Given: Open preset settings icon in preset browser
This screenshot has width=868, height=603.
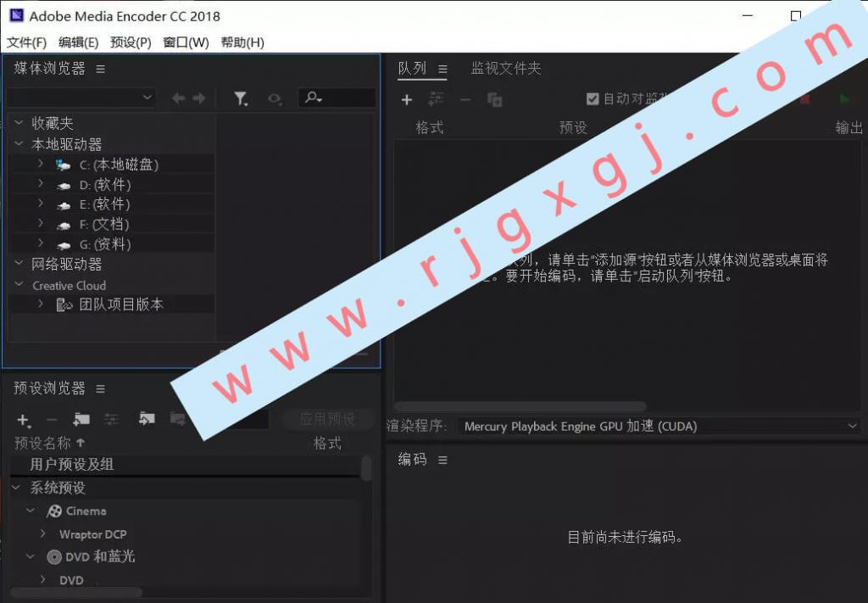Looking at the screenshot, I should (111, 420).
